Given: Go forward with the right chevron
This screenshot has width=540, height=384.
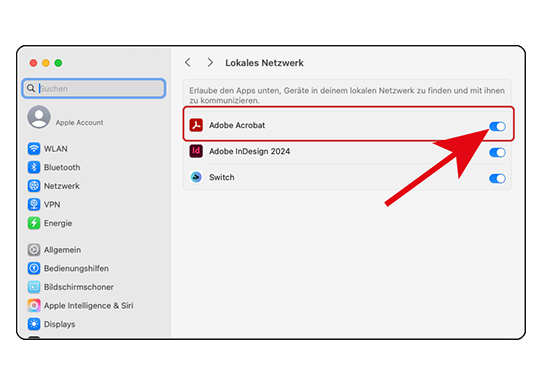Looking at the screenshot, I should tap(210, 63).
